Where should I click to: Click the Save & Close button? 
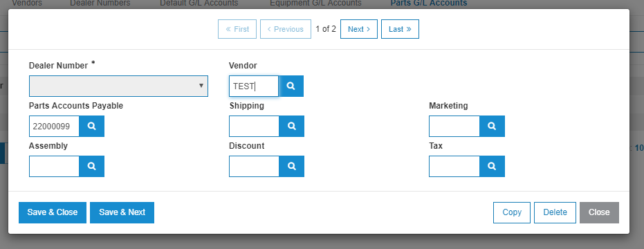(x=53, y=212)
